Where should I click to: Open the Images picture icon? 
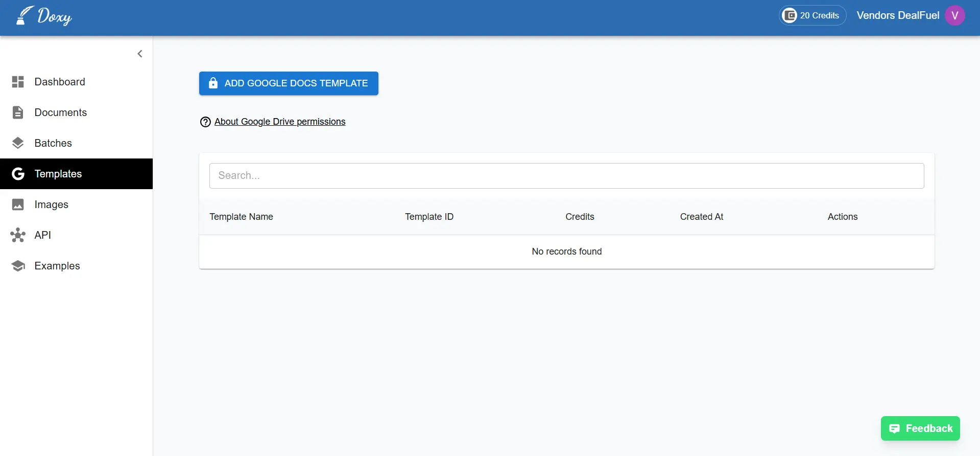coord(18,204)
